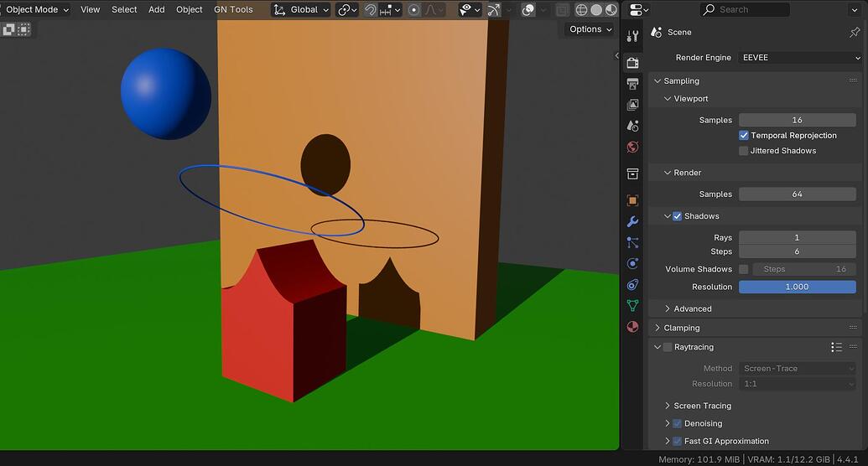Open the Global transform orientation dropdown
The height and width of the screenshot is (466, 868).
pos(300,9)
